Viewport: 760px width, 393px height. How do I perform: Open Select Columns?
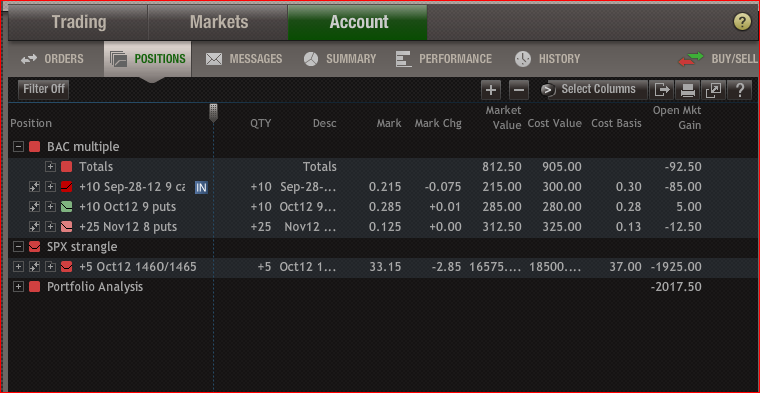[x=594, y=90]
